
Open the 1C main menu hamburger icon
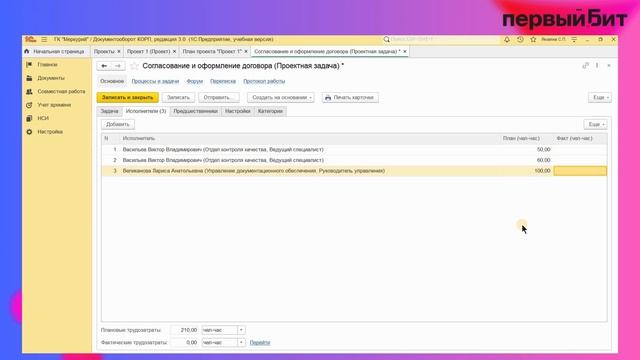(44, 40)
